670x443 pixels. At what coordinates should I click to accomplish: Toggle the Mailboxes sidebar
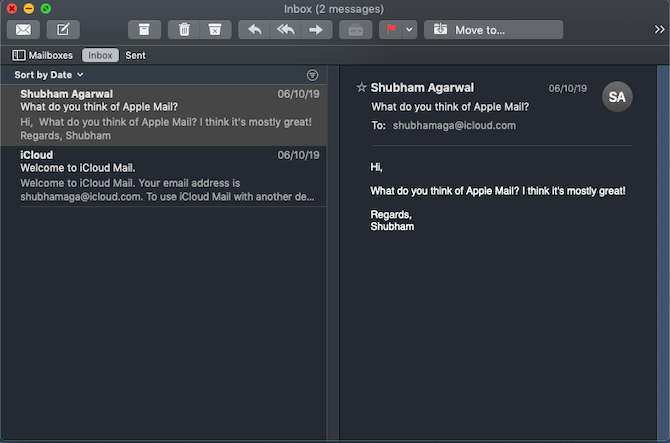point(42,55)
